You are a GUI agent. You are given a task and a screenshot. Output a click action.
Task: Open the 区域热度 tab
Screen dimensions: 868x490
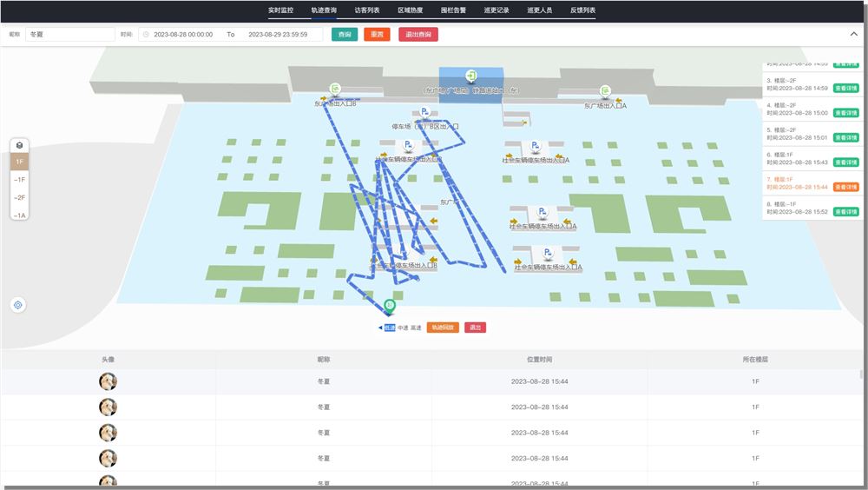[411, 10]
